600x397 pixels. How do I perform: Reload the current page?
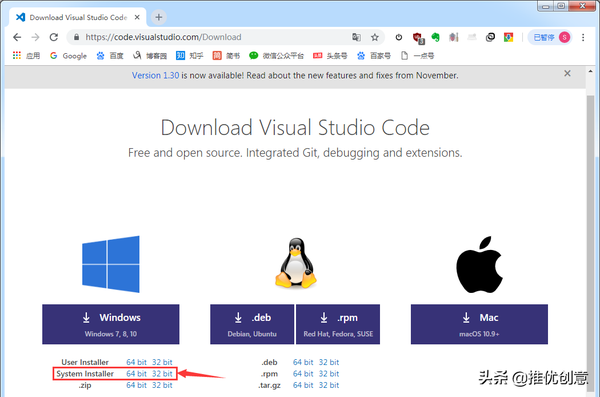(54, 37)
